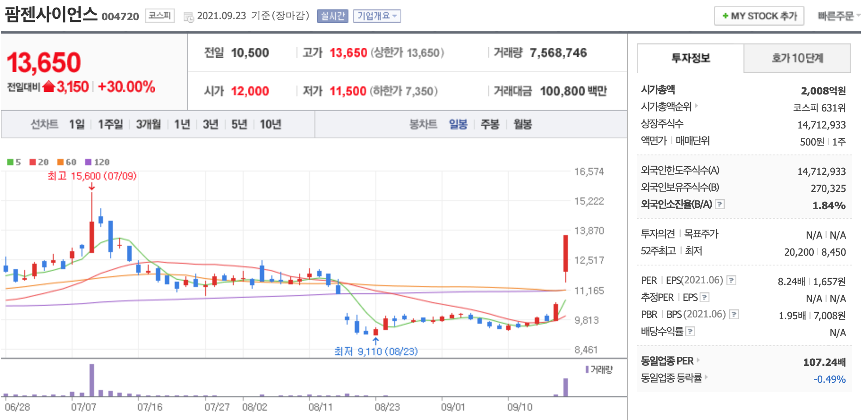The image size is (868, 420).
Task: Click the stock code 004720
Action: [x=120, y=17]
